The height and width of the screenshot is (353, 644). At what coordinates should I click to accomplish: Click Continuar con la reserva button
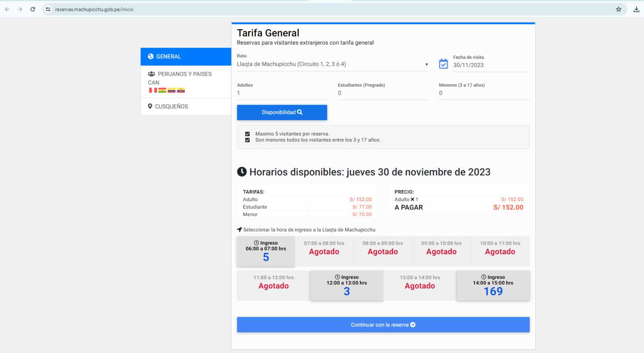[383, 325]
